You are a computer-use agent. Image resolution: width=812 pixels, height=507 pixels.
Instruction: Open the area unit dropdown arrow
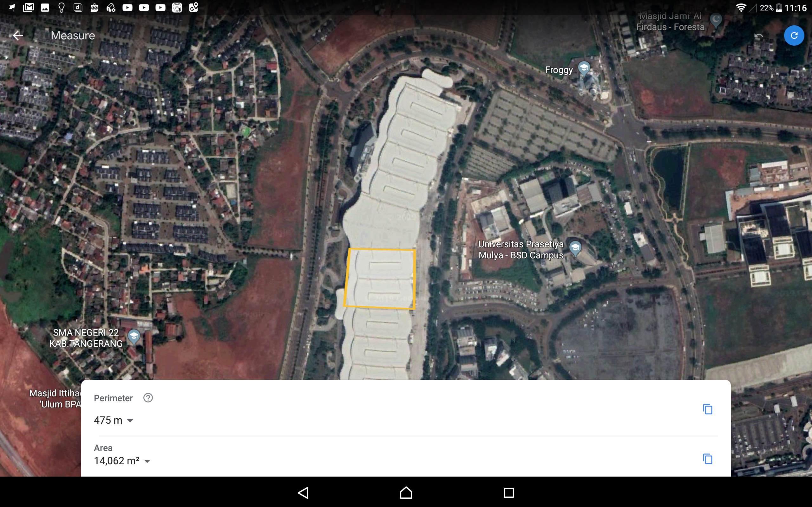(x=147, y=461)
